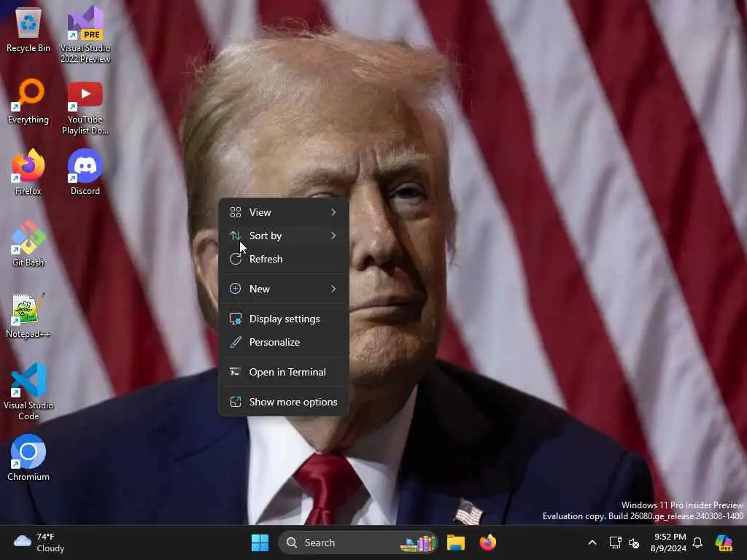
Task: Select the Visual Studio Code desktop icon
Action: (28, 392)
